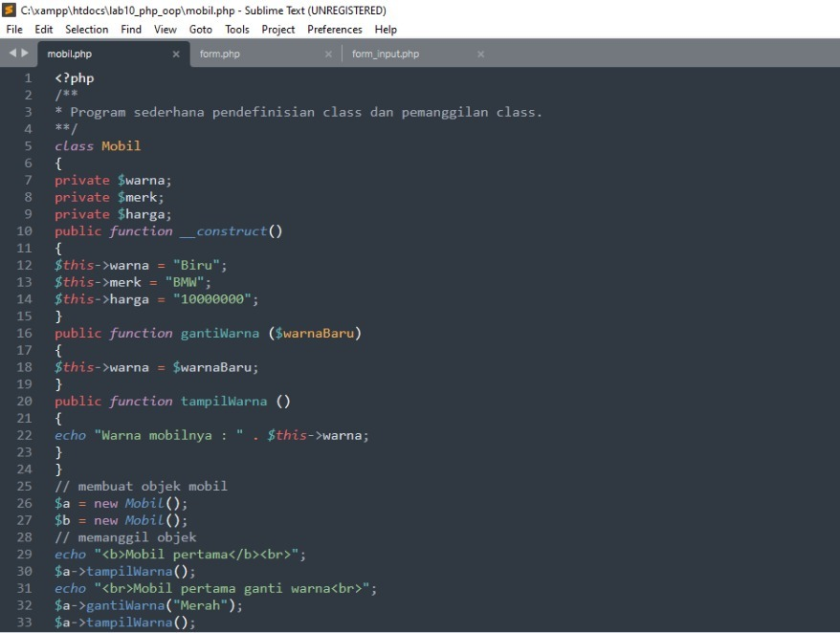Click line number 1 in gutter

pos(28,78)
